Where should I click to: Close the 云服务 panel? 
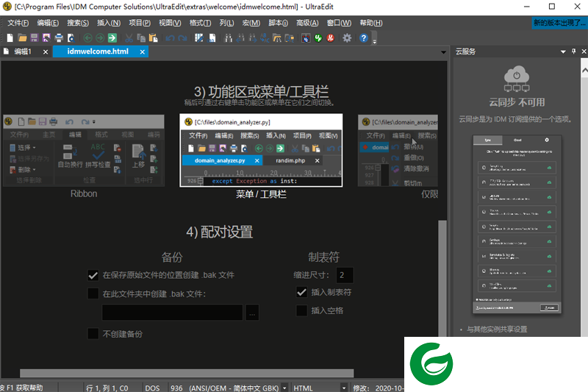coord(584,51)
